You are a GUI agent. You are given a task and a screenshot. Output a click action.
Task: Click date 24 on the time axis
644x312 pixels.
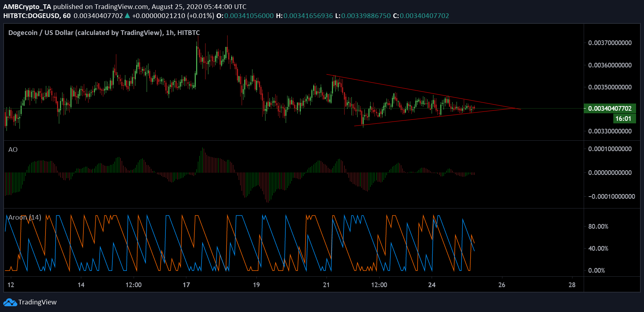432,285
